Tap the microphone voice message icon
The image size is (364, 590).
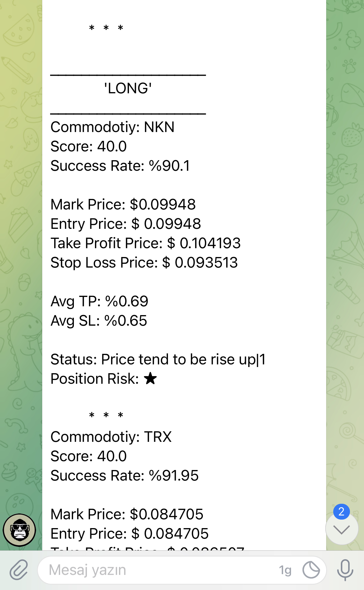coord(345,570)
